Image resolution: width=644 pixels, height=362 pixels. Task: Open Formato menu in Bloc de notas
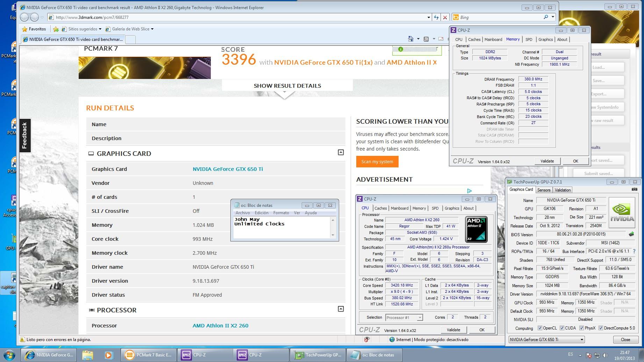click(x=281, y=213)
